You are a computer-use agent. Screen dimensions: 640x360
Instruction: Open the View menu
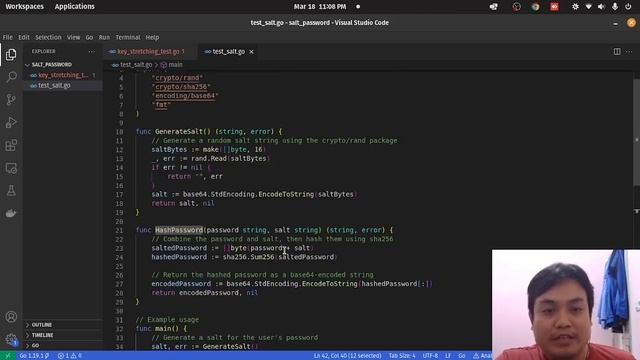(x=73, y=37)
